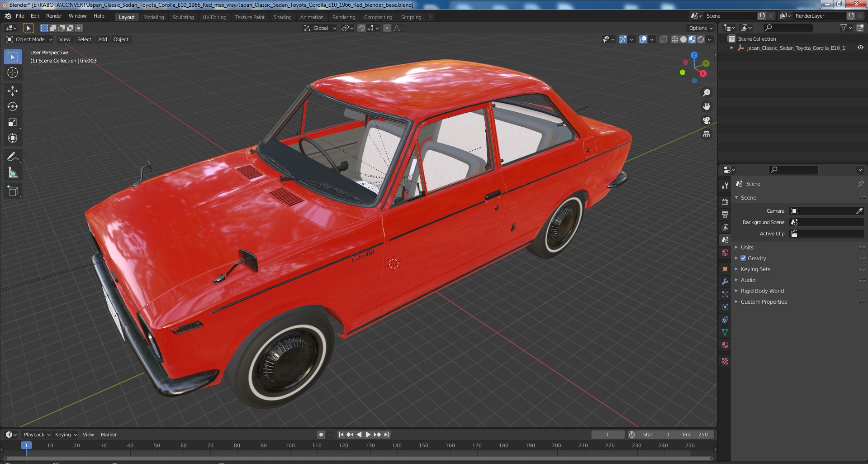
Task: Open the View Layer properties tab
Action: coord(725,227)
